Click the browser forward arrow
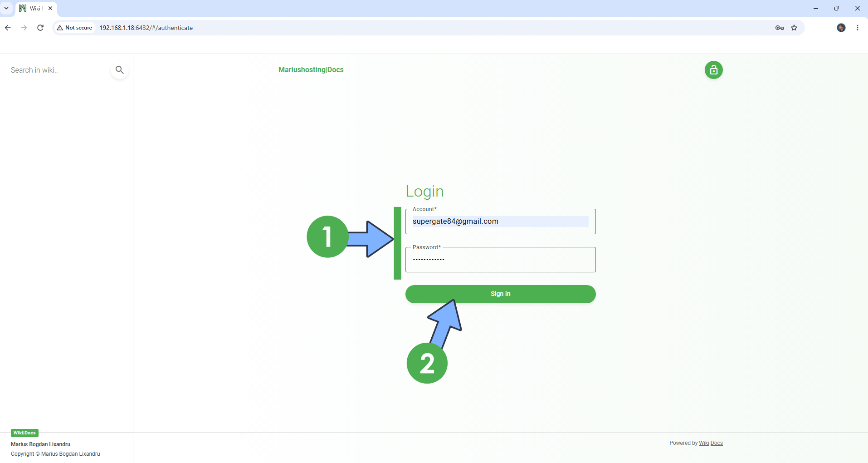 (24, 28)
